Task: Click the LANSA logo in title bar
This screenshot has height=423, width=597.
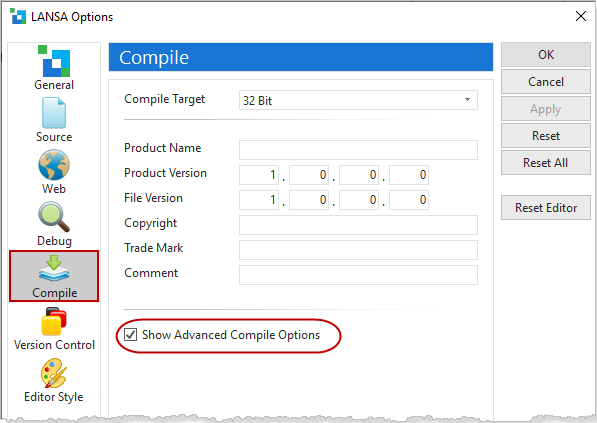Action: [x=18, y=16]
